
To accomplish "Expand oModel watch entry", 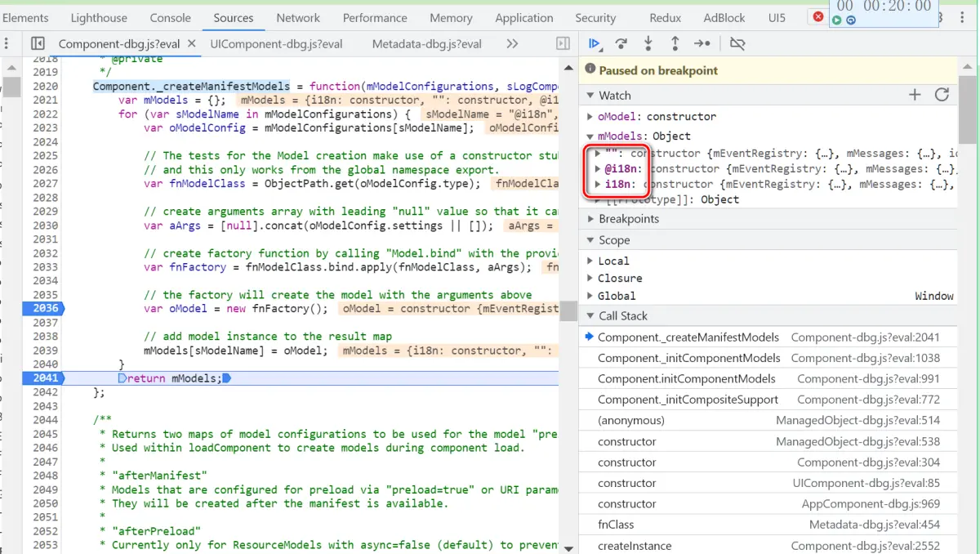I will point(590,117).
